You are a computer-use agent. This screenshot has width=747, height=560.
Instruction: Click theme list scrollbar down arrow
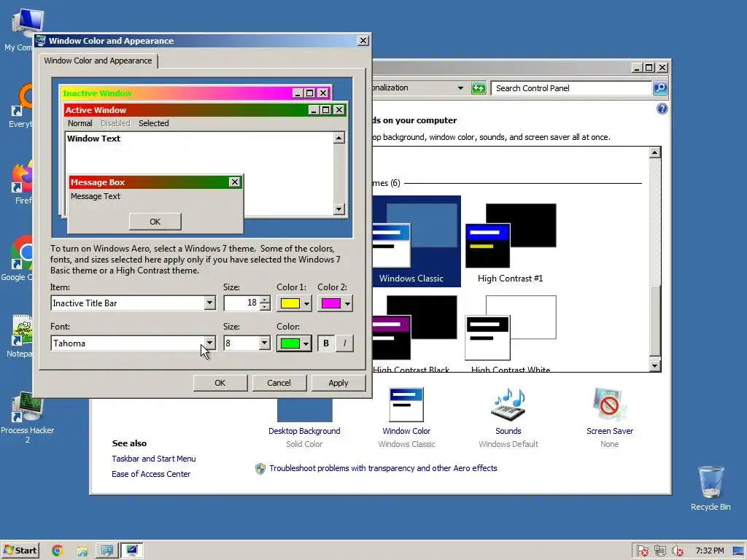coord(655,366)
